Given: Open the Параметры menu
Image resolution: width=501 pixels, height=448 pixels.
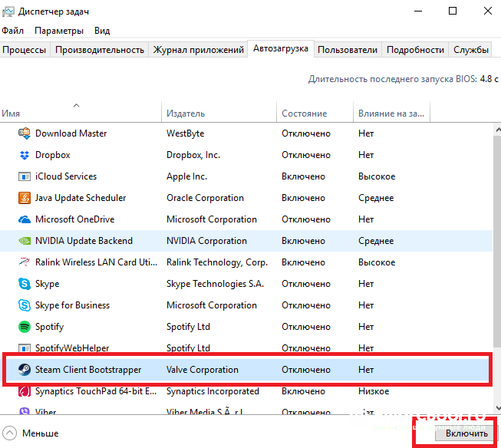Looking at the screenshot, I should (59, 31).
